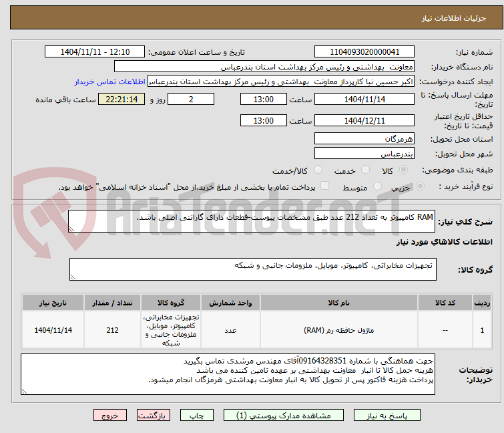Click the اطلاعات کالاهای مورد نیاز heading
The width and height of the screenshot is (504, 433).
click(x=444, y=242)
